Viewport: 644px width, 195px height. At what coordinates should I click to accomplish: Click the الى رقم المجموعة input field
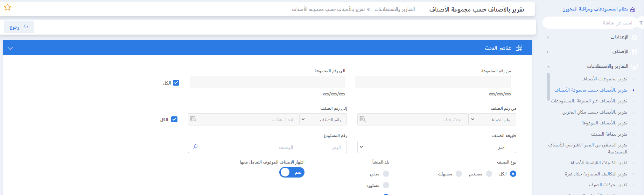[x=267, y=82]
